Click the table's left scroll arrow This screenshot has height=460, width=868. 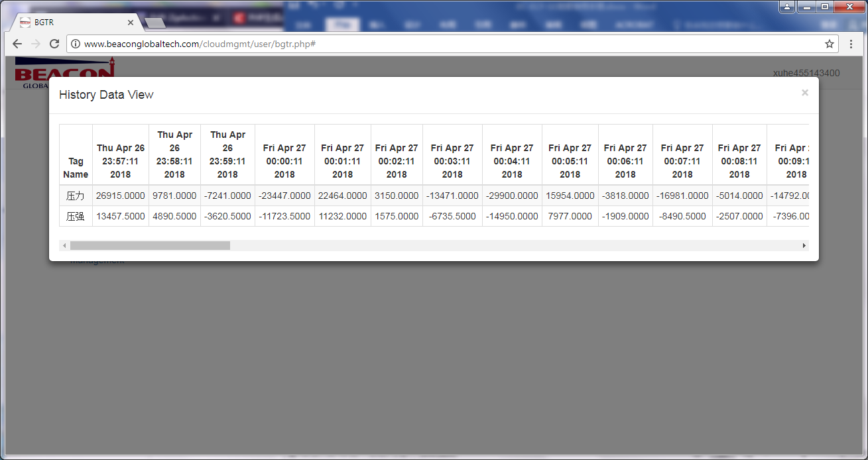click(64, 246)
